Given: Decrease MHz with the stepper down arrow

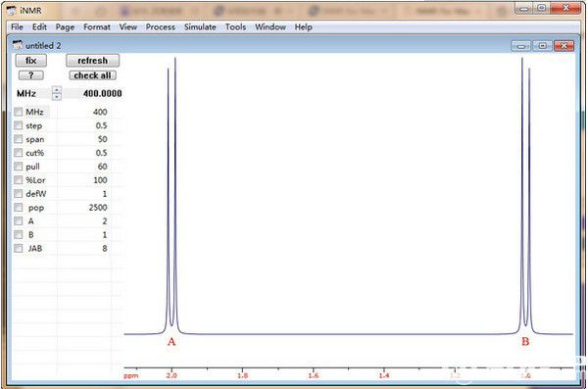Looking at the screenshot, I should pyautogui.click(x=57, y=97).
